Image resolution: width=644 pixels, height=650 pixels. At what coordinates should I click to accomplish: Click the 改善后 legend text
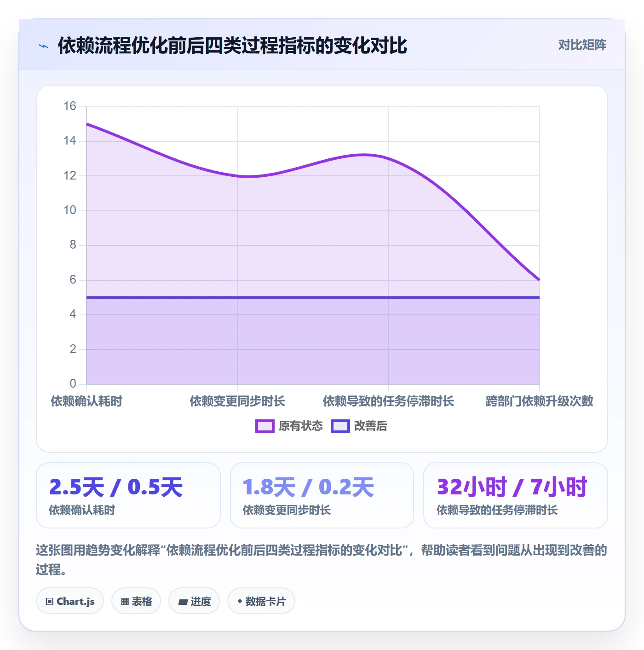pyautogui.click(x=370, y=426)
